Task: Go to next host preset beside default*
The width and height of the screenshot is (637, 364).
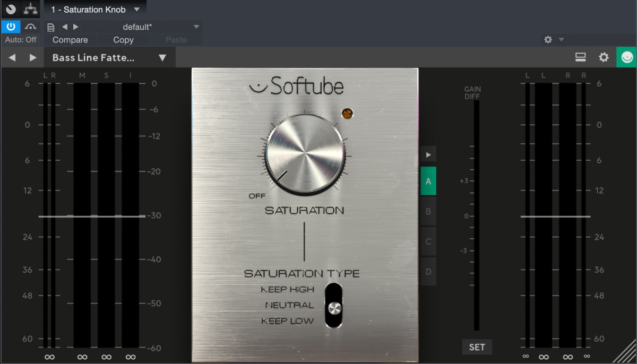Action: click(x=76, y=27)
